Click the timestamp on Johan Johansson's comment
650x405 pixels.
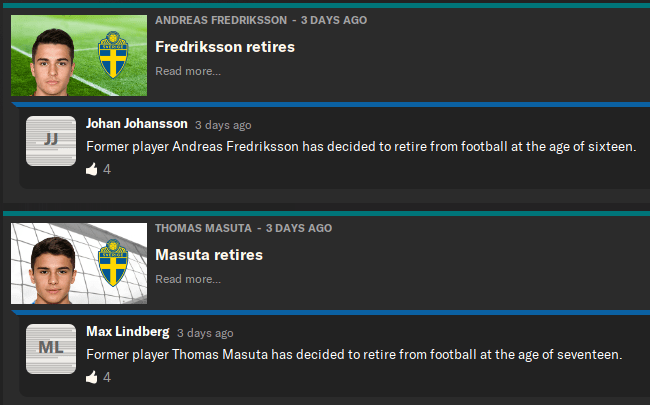[223, 125]
